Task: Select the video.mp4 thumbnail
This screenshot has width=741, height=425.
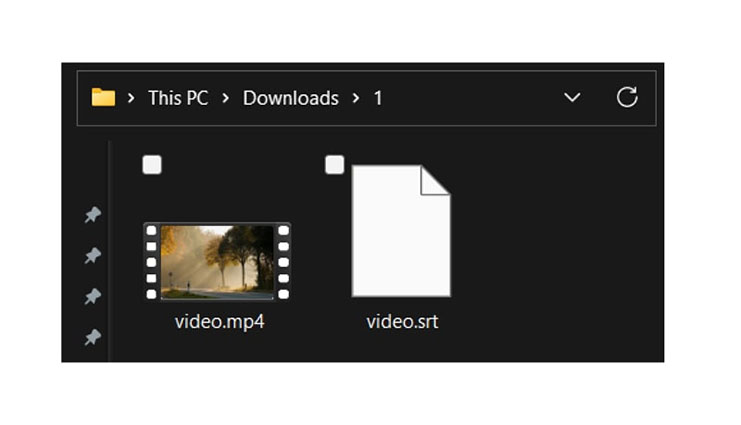Action: [217, 261]
